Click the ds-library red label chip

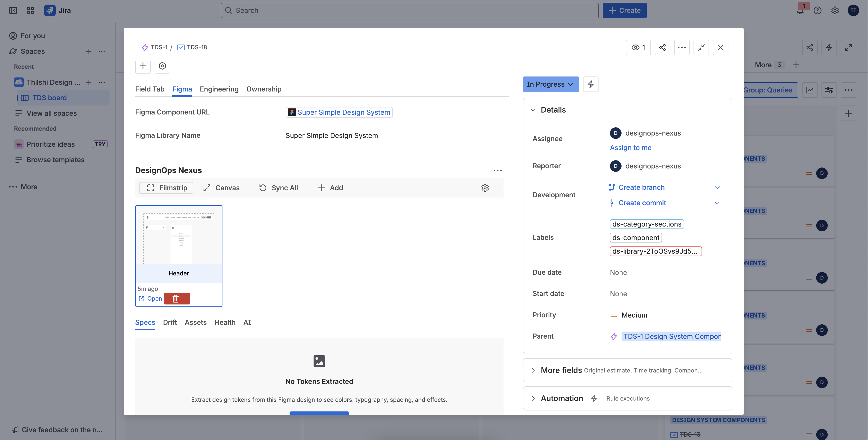(655, 251)
